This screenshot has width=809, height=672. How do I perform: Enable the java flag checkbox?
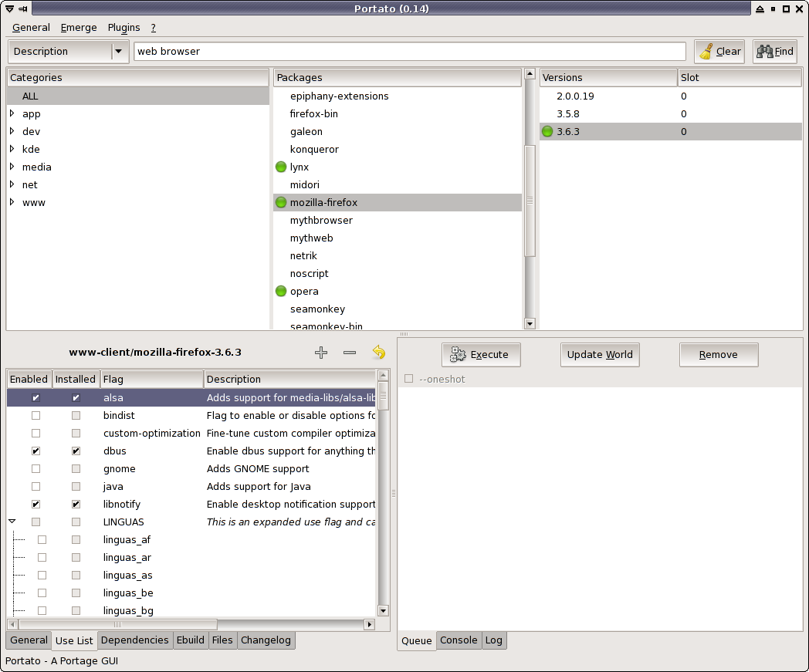point(36,487)
